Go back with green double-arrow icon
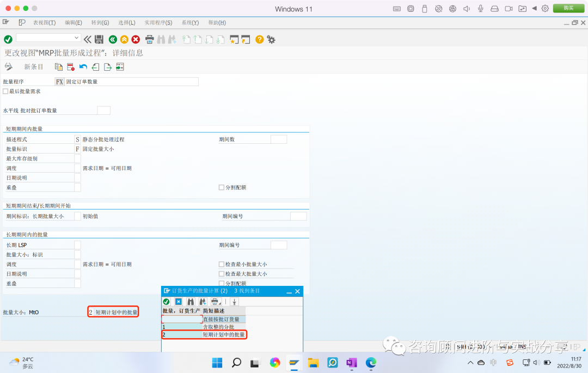The height and width of the screenshot is (373, 588). pyautogui.click(x=113, y=39)
